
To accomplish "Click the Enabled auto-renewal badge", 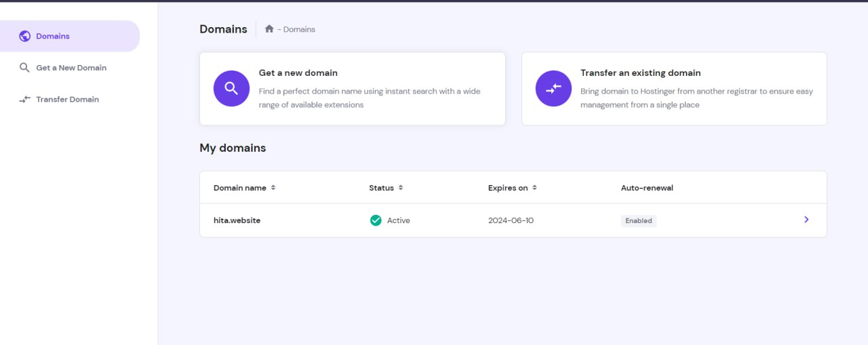I will [638, 221].
